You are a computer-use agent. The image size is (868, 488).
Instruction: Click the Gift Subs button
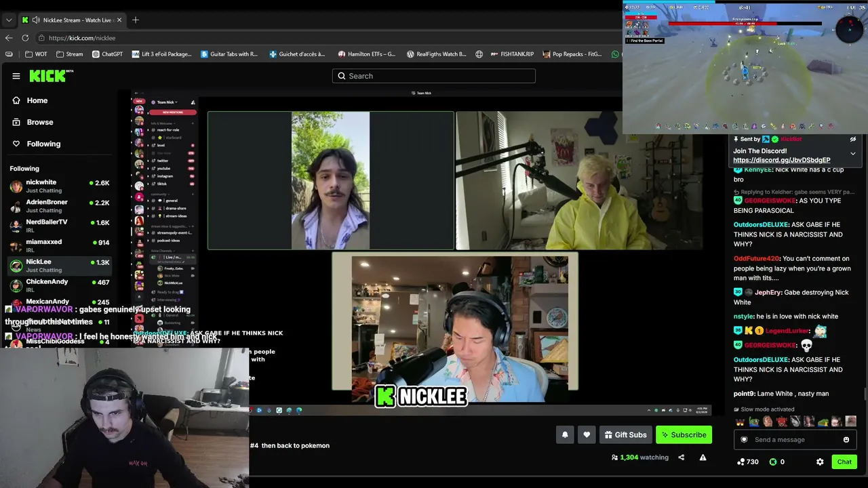[625, 434]
